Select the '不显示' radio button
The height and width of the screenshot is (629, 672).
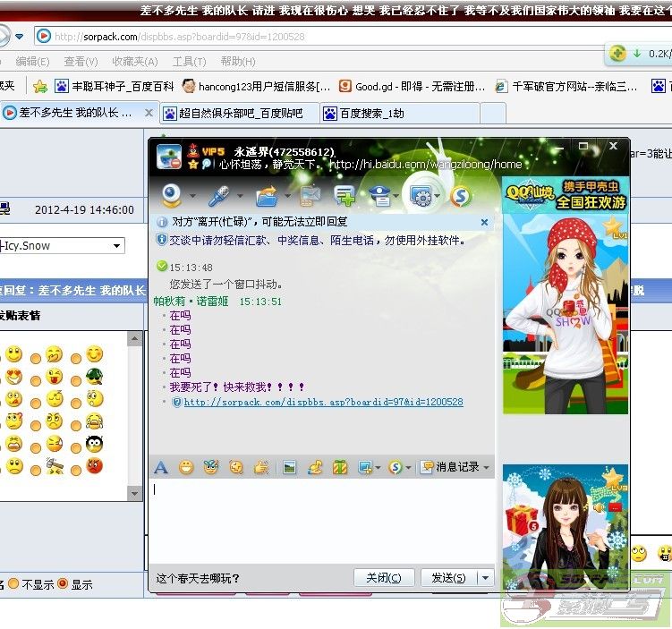13,583
